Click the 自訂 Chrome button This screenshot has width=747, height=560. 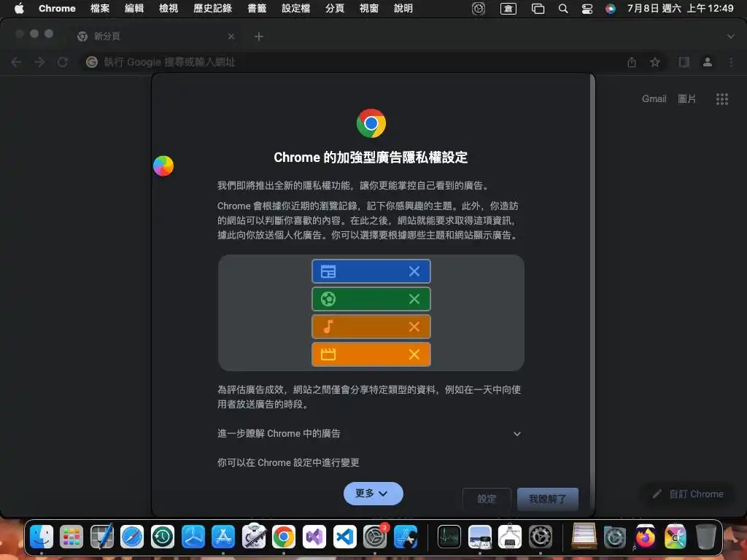point(689,494)
